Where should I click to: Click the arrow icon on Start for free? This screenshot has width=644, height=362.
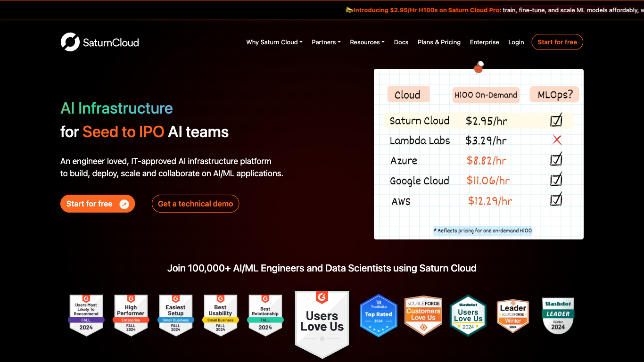coord(124,204)
